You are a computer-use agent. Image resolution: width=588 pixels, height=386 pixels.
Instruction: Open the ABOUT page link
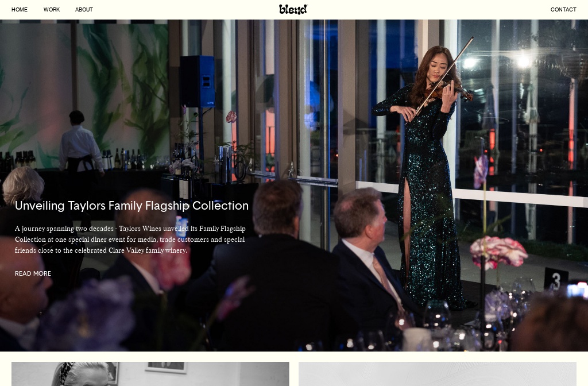pos(84,9)
